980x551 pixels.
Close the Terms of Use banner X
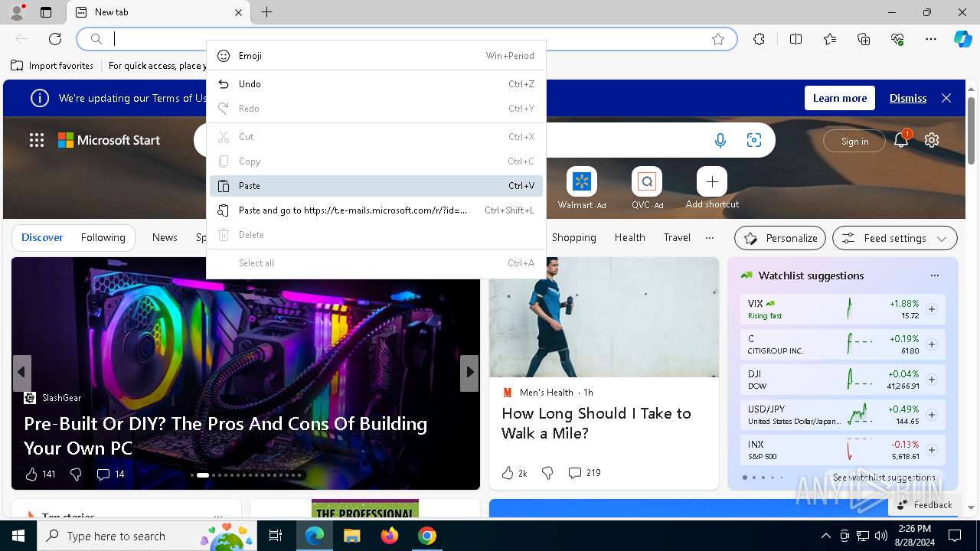point(946,98)
